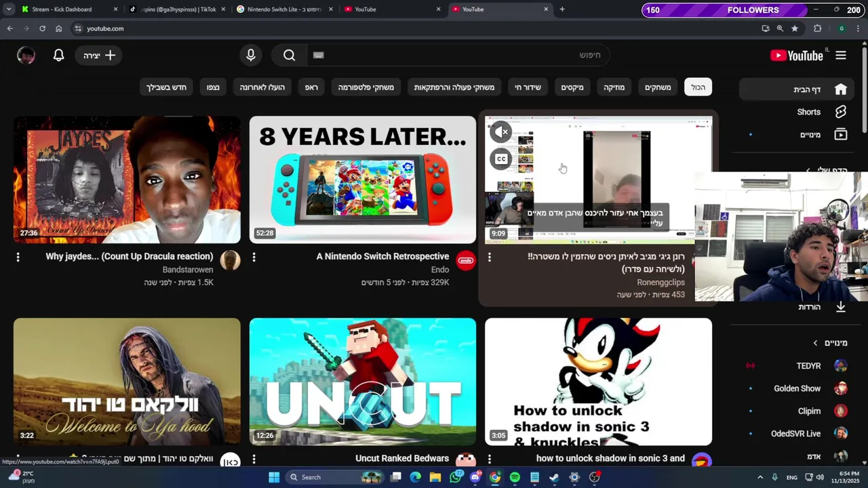This screenshot has height=488, width=868.
Task: Open the YouTube account avatar menu
Action: point(26,56)
